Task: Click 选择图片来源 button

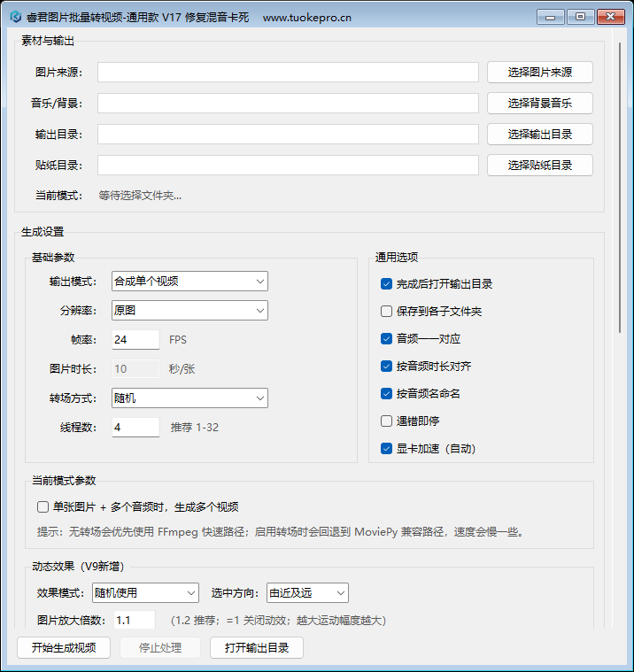Action: pos(539,72)
